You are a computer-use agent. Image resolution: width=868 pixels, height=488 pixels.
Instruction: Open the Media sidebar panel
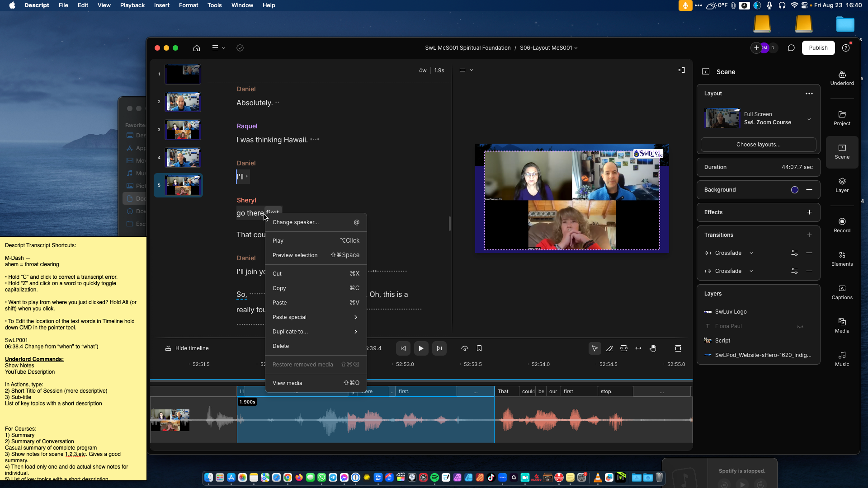[x=842, y=326]
